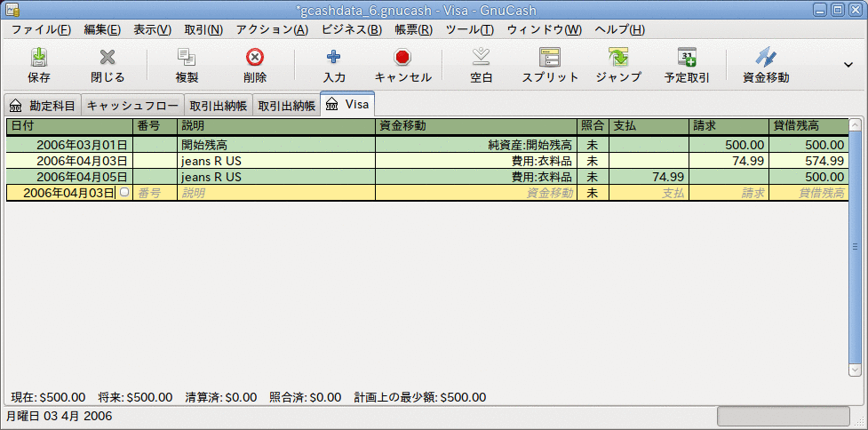The height and width of the screenshot is (430, 868).
Task: Select the 74.99 amount in 請求 column
Action: point(729,162)
